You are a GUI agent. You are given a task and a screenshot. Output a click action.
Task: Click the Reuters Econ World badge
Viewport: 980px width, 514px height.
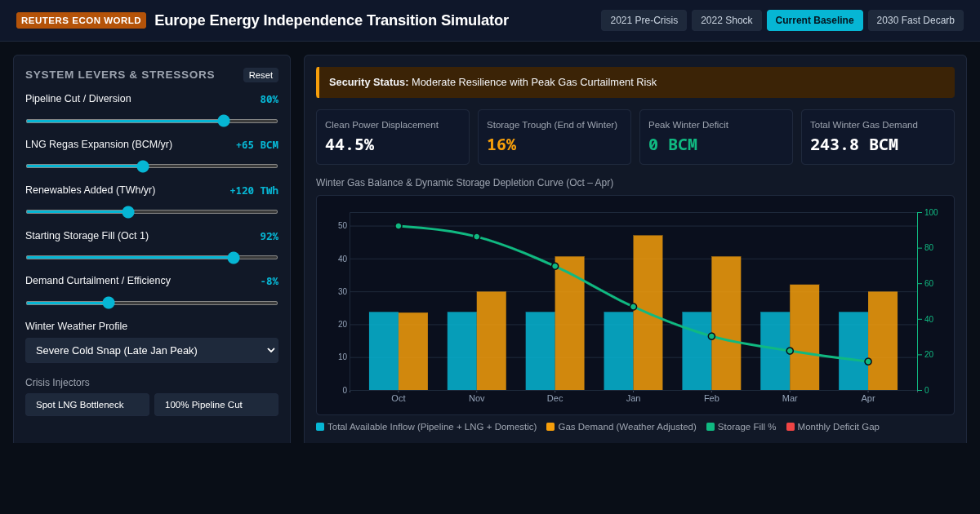[x=81, y=20]
